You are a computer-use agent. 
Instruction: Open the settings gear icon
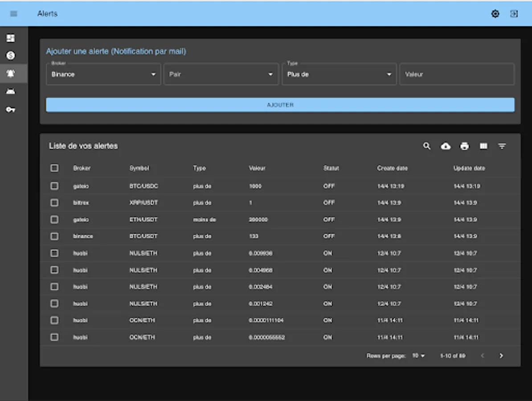tap(495, 13)
